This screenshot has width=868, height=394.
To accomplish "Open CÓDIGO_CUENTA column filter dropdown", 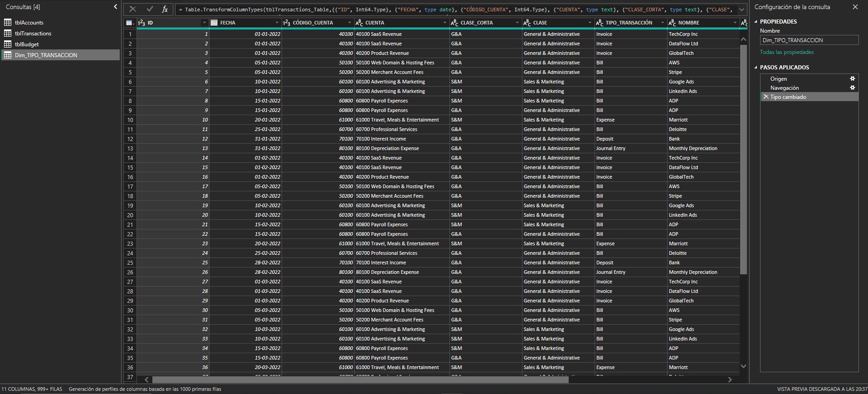I will tap(350, 23).
